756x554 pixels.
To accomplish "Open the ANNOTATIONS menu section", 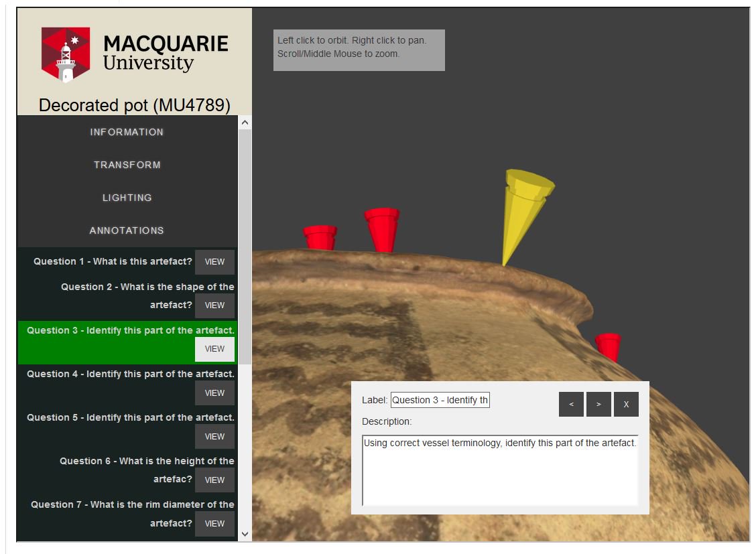I will (x=127, y=230).
